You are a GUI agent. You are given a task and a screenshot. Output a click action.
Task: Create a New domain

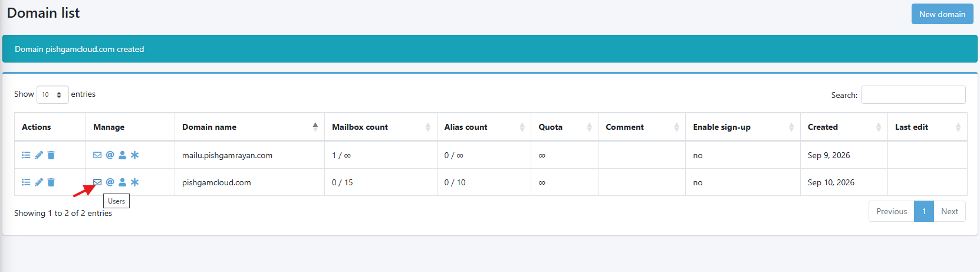(942, 14)
